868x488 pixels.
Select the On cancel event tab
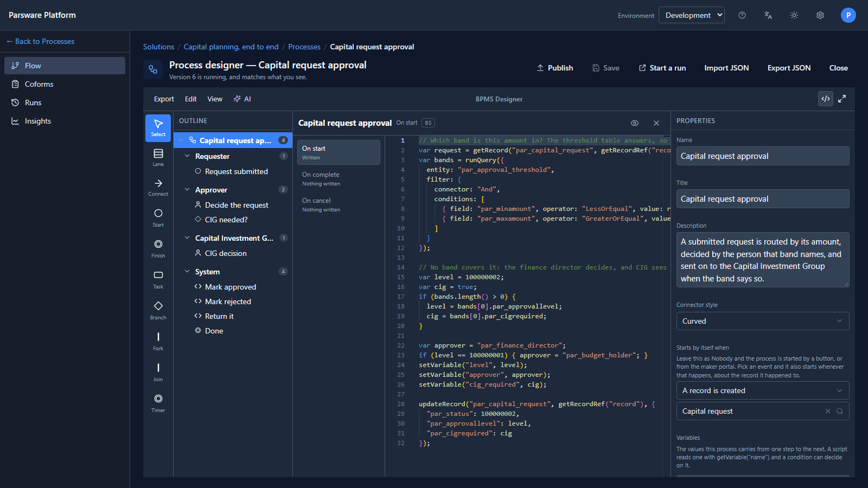tap(339, 204)
